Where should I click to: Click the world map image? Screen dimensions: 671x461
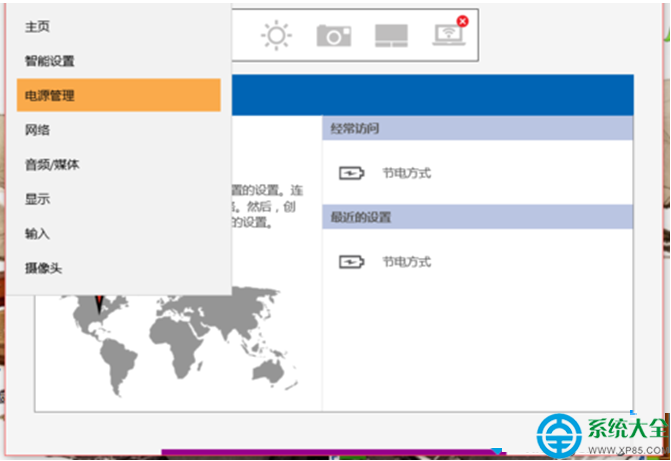tap(180, 342)
